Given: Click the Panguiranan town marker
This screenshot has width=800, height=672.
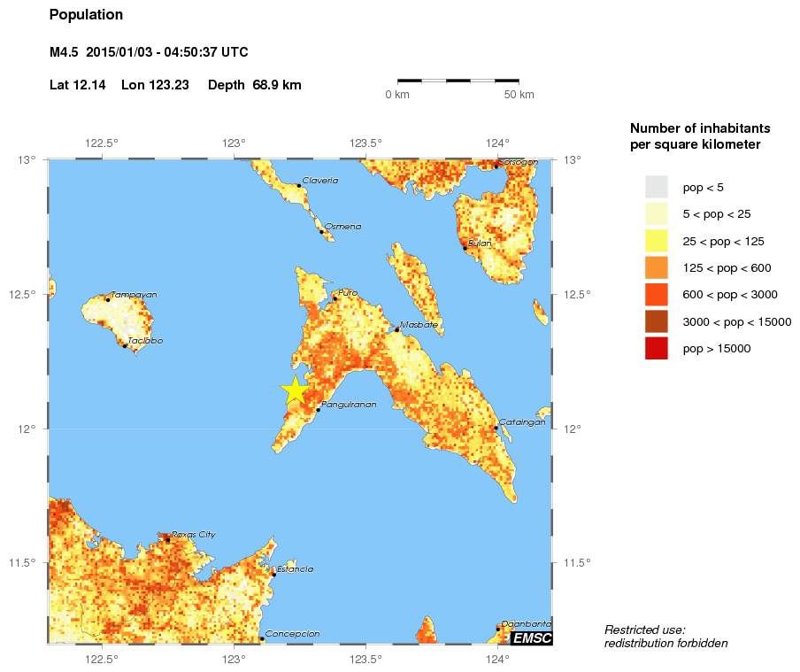Looking at the screenshot, I should (x=318, y=408).
